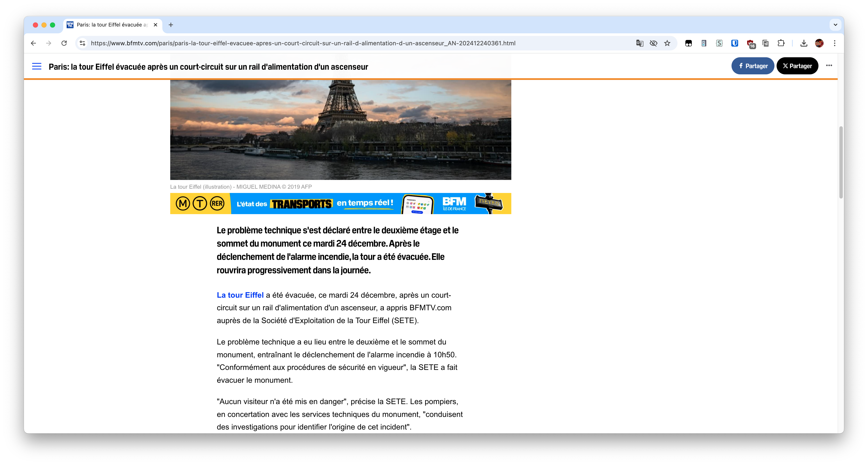
Task: Open the Dark Reader extension
Action: 688,43
